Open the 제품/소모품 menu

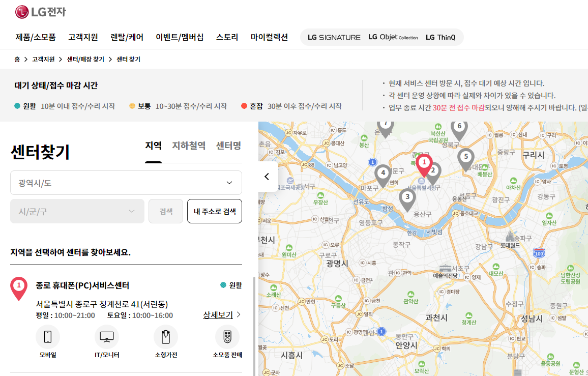35,37
